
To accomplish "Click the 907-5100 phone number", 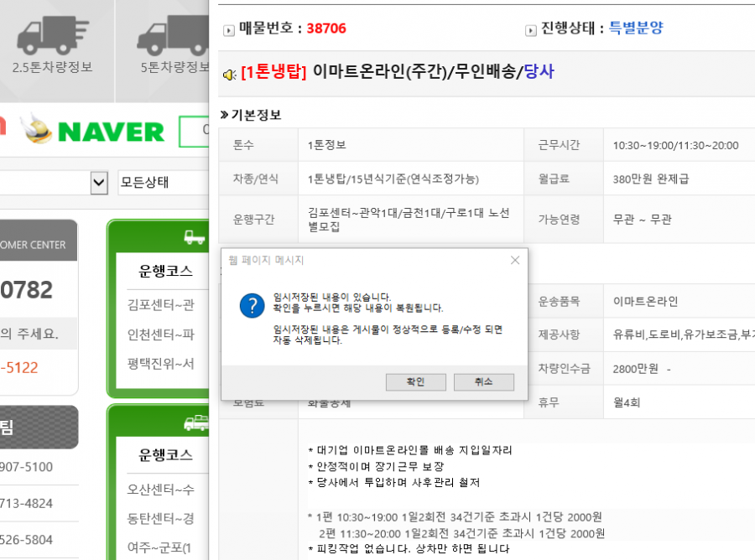I will click(x=27, y=467).
